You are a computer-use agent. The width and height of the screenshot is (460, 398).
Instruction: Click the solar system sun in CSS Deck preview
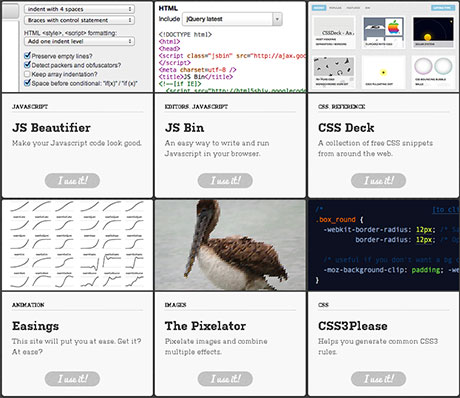click(428, 37)
